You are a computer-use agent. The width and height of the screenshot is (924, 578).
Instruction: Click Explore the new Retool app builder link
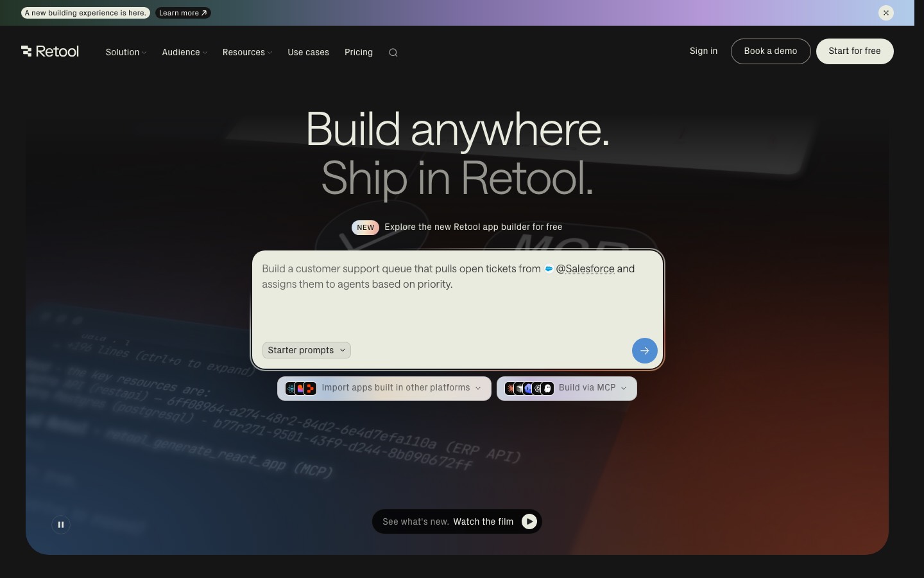(x=474, y=227)
